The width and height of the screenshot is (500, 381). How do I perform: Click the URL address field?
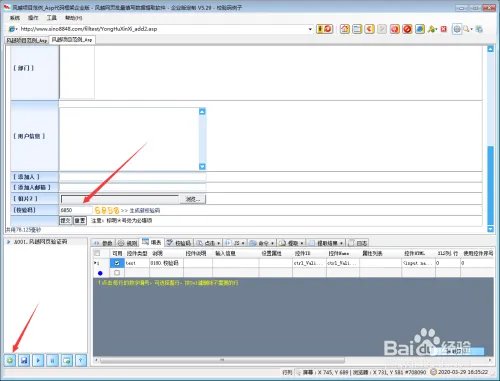(x=163, y=29)
